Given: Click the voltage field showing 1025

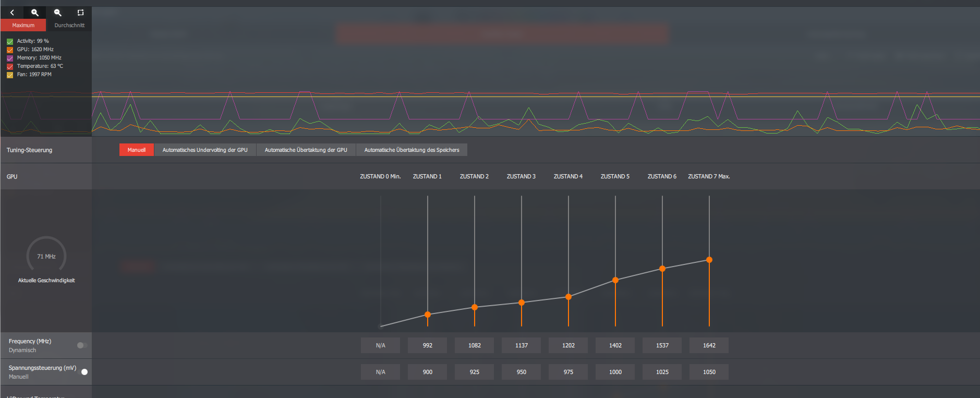Looking at the screenshot, I should [662, 372].
